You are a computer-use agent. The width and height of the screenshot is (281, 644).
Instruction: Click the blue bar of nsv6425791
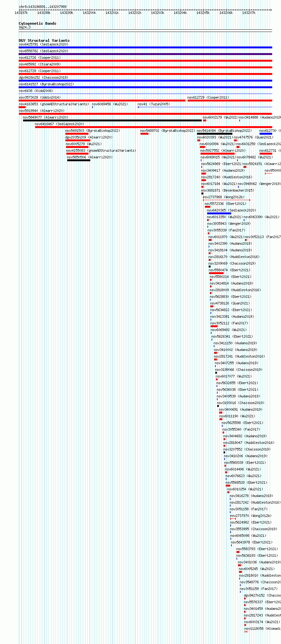(x=145, y=47)
